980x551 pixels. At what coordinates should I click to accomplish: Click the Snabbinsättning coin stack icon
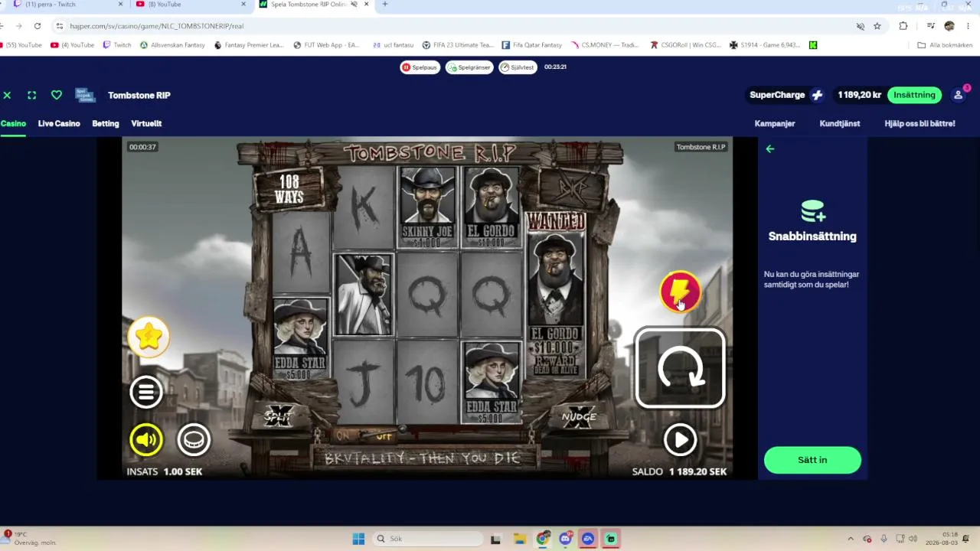point(812,210)
